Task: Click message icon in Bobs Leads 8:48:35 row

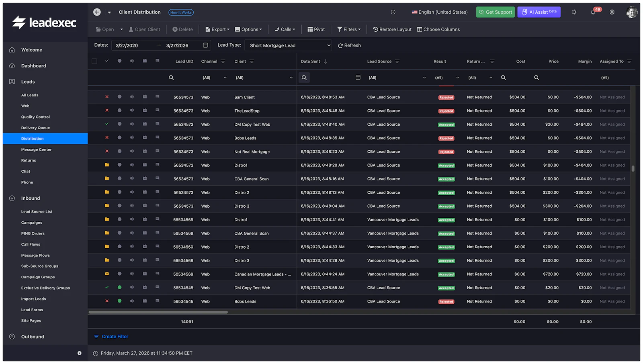Action: pos(158,138)
